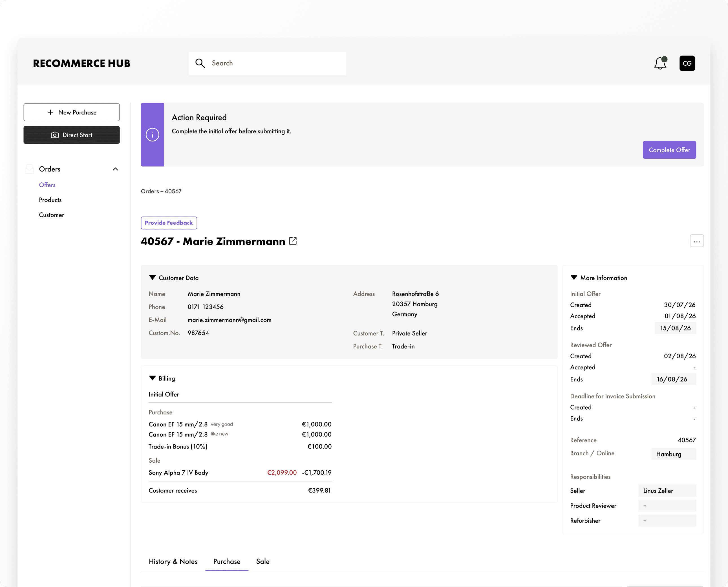Click the Provide Feedback button
Image resolution: width=728 pixels, height=587 pixels.
pos(169,223)
